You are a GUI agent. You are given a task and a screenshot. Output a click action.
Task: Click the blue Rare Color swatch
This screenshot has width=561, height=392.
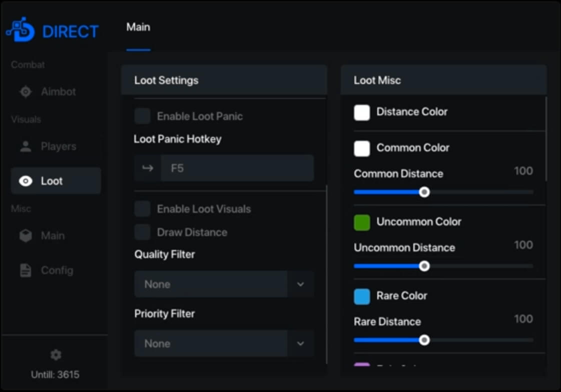pyautogui.click(x=362, y=296)
